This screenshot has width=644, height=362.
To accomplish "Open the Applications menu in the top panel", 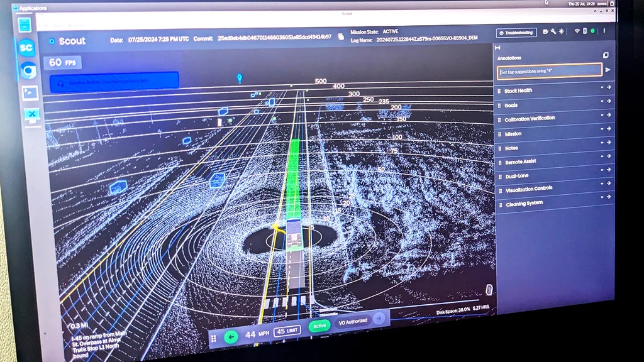I will tap(30, 8).
